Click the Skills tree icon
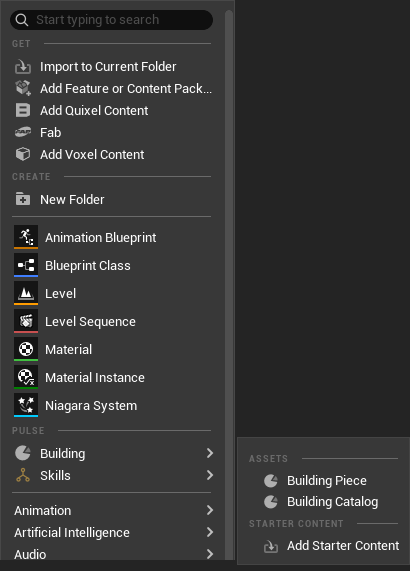This screenshot has width=410, height=571. tap(23, 475)
